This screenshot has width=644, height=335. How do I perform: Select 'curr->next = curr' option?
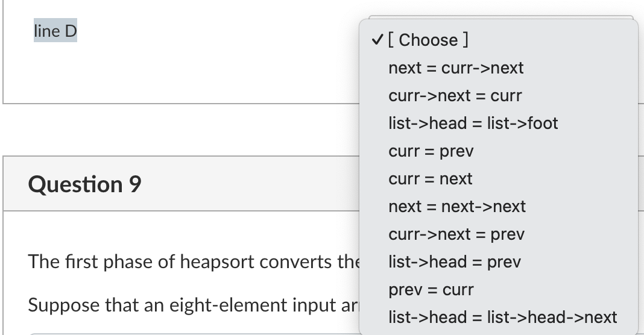point(499,96)
